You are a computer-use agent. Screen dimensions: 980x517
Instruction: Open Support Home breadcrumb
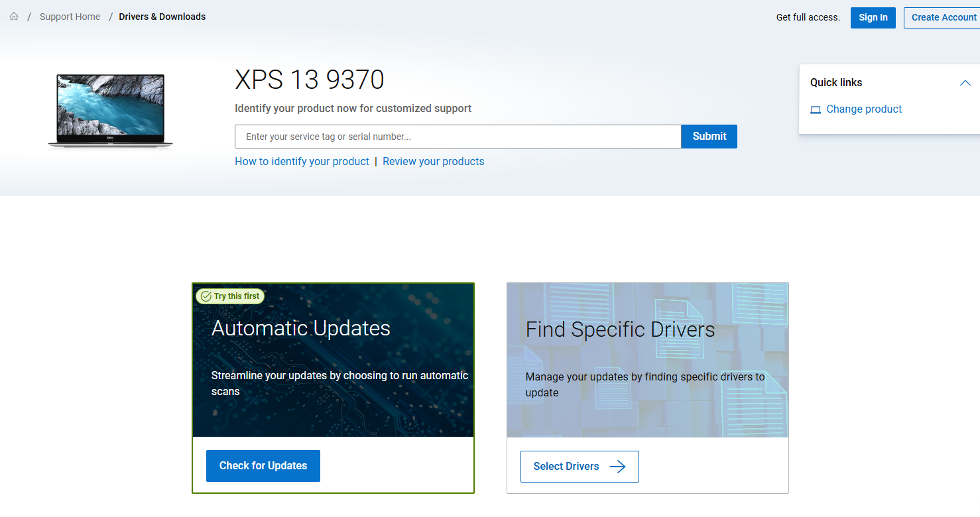coord(70,17)
